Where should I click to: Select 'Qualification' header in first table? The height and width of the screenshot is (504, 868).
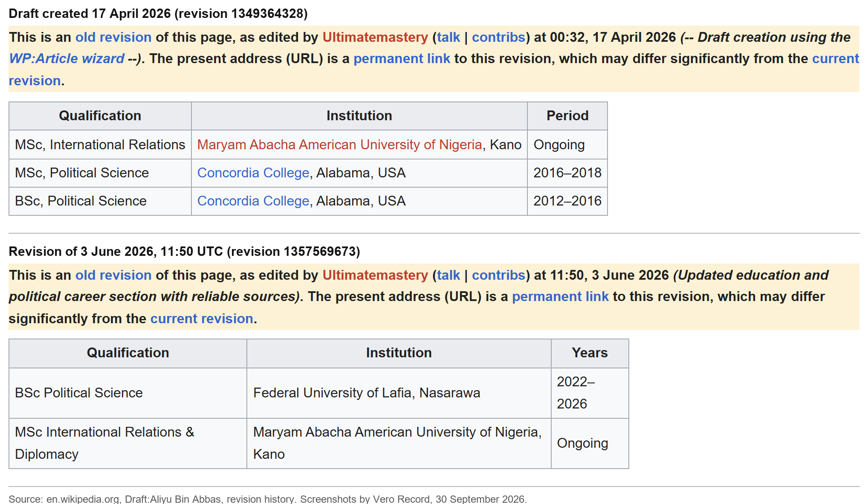pos(100,116)
